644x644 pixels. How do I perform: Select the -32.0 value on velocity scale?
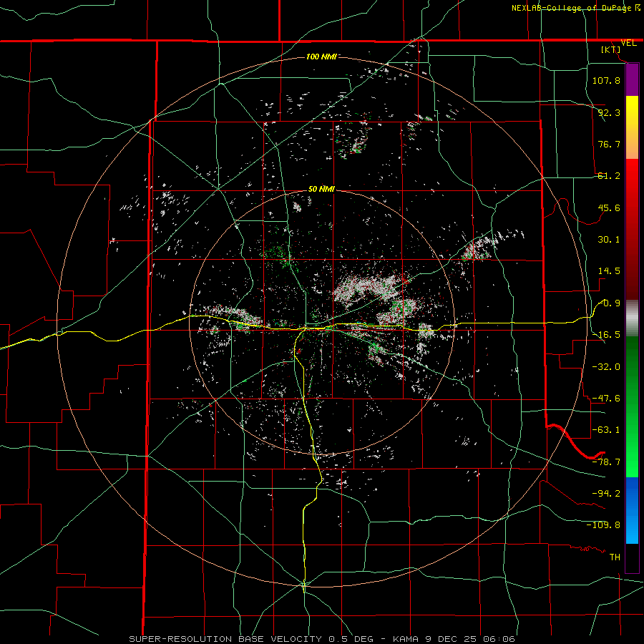[x=606, y=367]
